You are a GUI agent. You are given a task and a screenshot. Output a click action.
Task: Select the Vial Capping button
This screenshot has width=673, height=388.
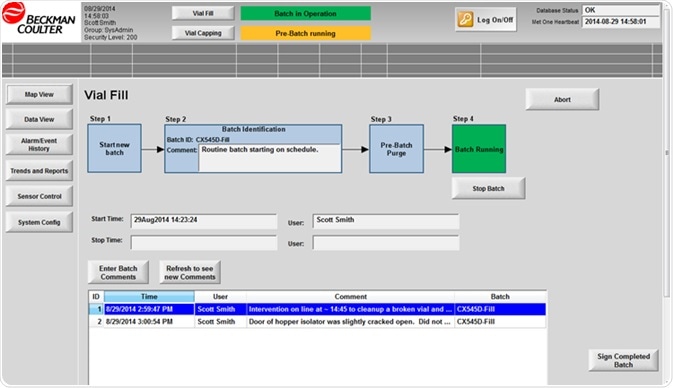click(203, 33)
